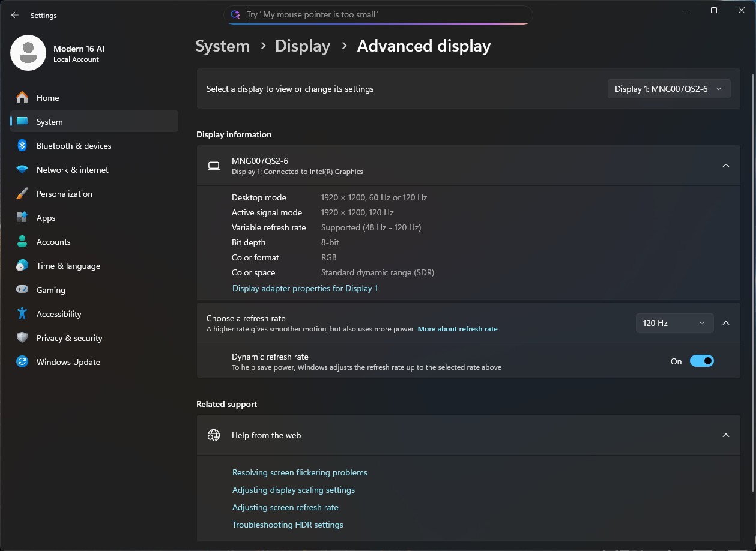The image size is (756, 551).
Task: Go to Network & internet settings
Action: click(x=94, y=170)
